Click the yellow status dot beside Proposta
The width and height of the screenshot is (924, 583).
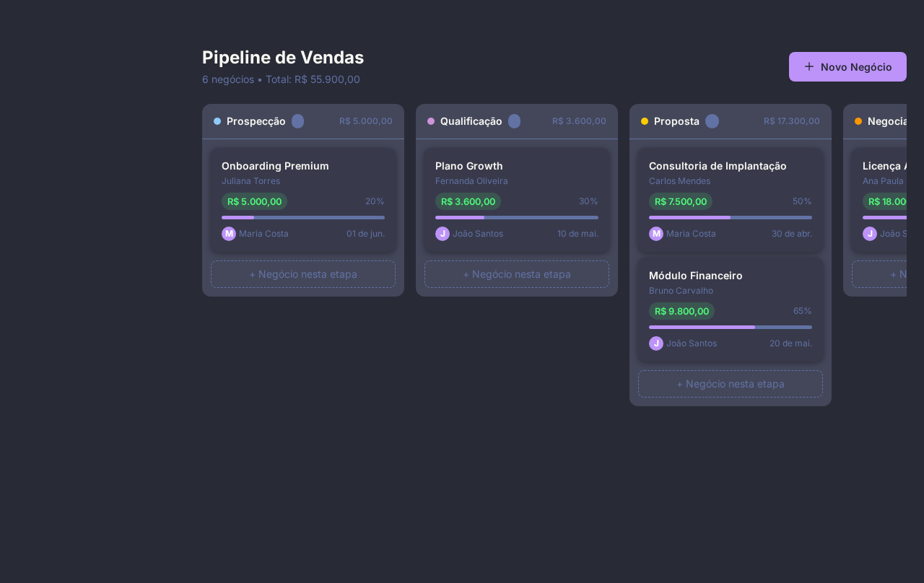(644, 121)
